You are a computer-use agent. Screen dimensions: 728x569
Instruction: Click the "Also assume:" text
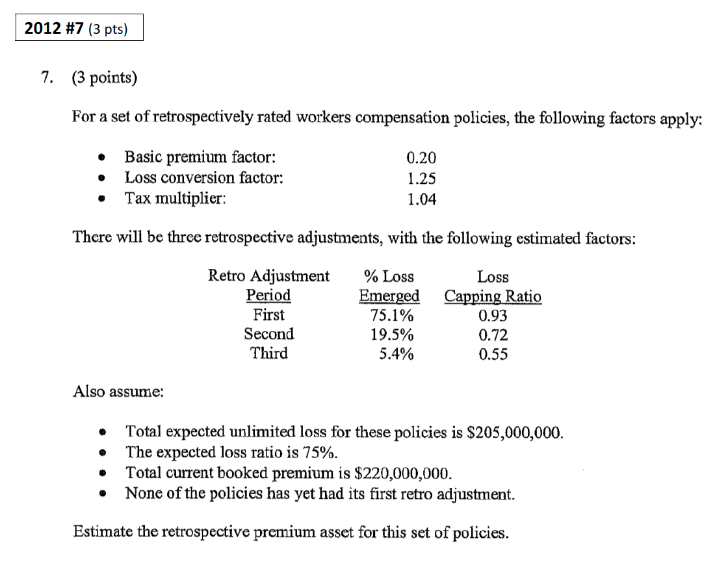coord(118,392)
